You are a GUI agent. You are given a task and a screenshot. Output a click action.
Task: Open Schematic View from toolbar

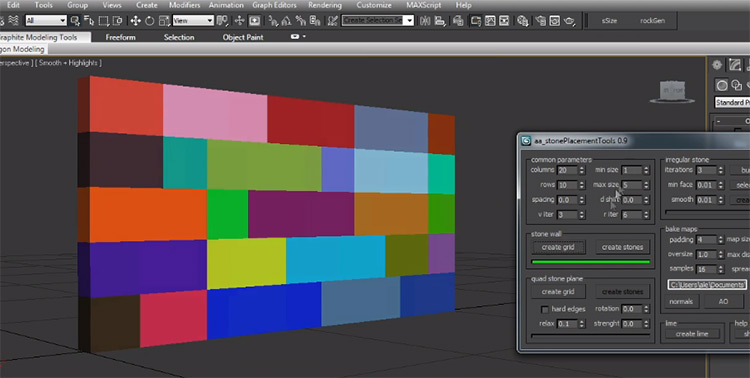[504, 21]
